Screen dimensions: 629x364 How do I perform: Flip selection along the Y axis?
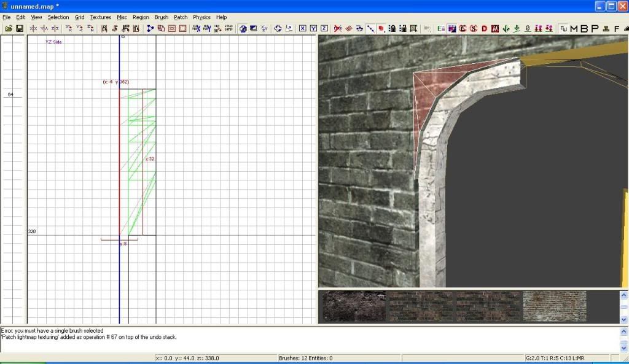44,28
